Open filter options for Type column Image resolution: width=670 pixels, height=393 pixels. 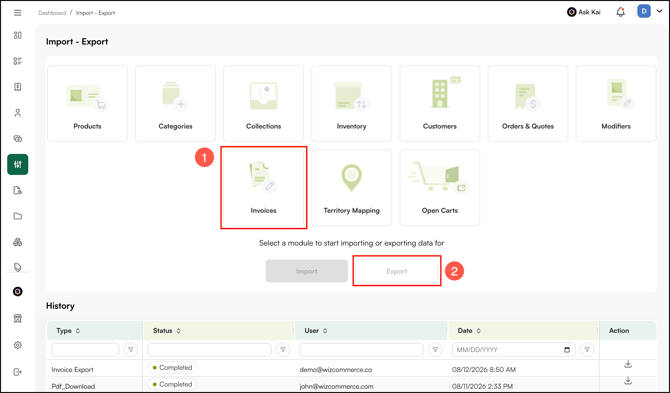(x=131, y=349)
